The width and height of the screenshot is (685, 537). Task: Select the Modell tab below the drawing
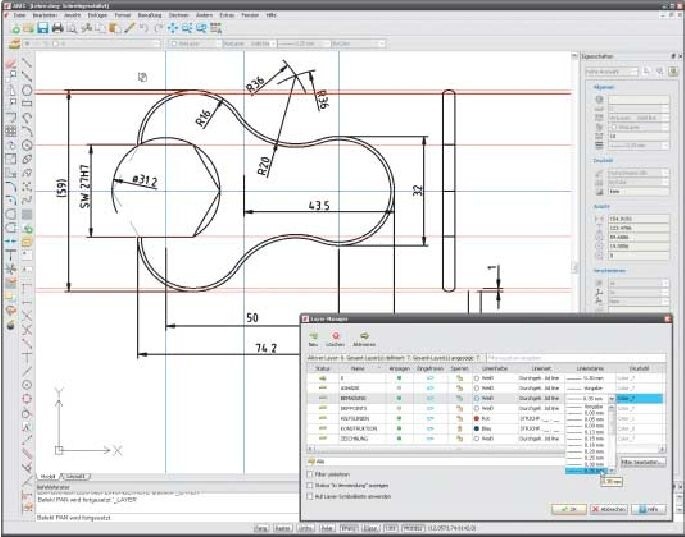coord(47,476)
